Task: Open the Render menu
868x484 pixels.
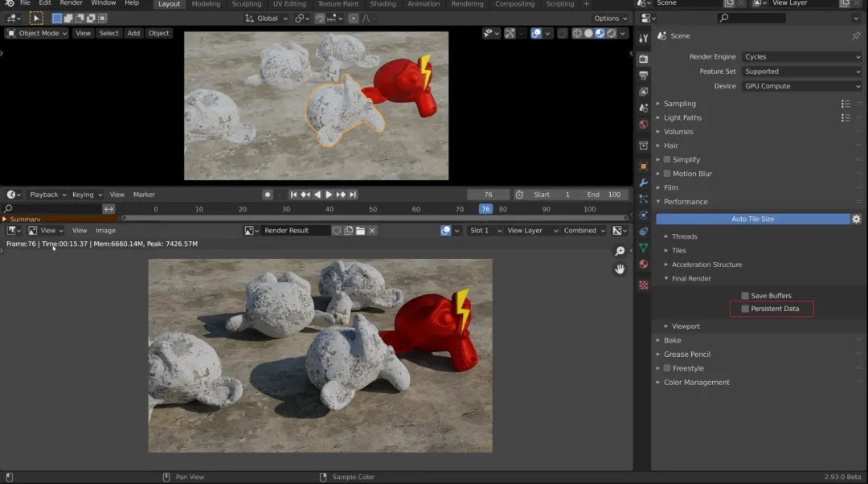Action: [x=71, y=3]
